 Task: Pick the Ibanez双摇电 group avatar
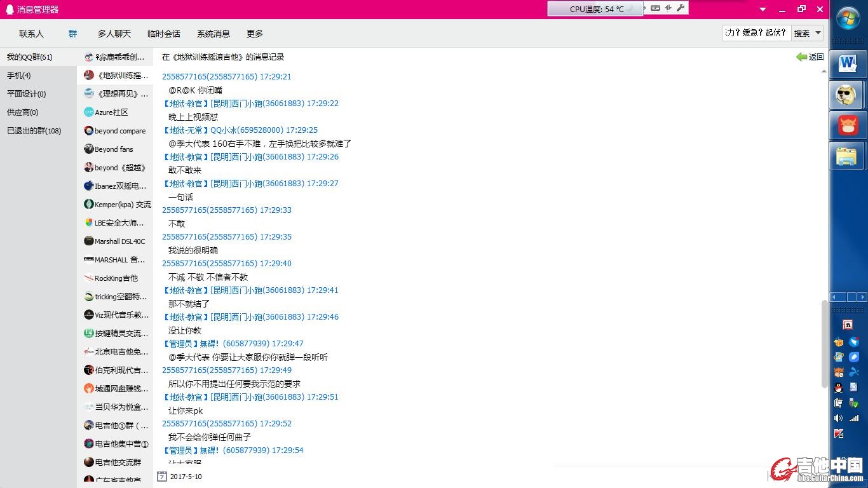(x=89, y=186)
